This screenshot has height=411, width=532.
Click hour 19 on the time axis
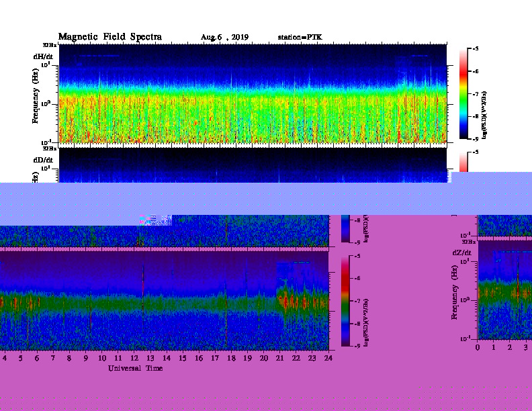point(247,358)
